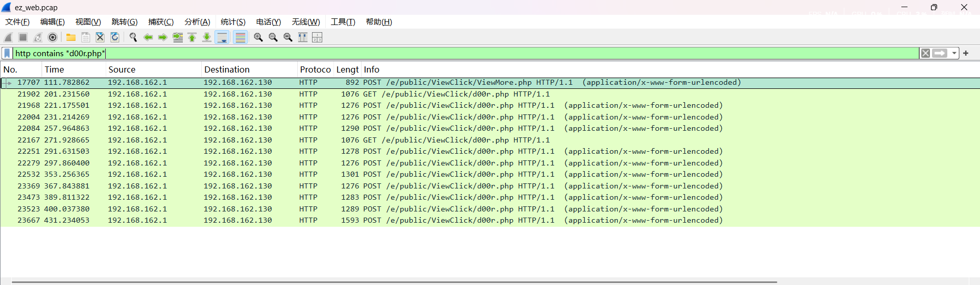Image resolution: width=980 pixels, height=285 pixels.
Task: Clear the display filter
Action: (925, 53)
